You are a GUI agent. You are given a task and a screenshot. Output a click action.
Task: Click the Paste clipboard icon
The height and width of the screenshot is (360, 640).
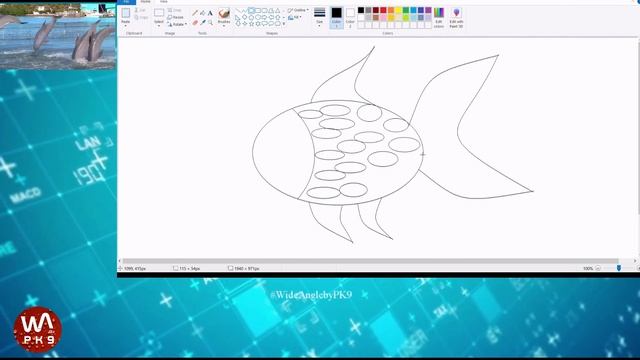pos(126,13)
